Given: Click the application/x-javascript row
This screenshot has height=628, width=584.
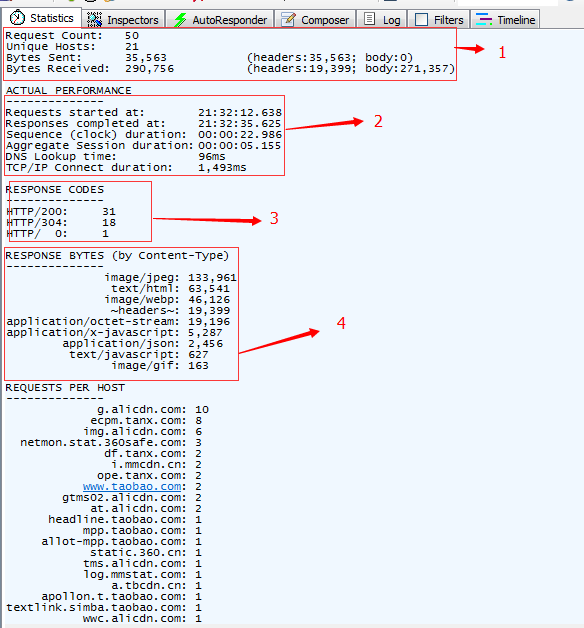Looking at the screenshot, I should click(x=114, y=333).
